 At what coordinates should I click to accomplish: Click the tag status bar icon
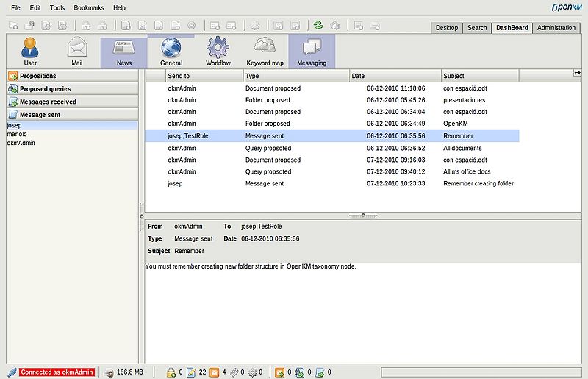234,372
